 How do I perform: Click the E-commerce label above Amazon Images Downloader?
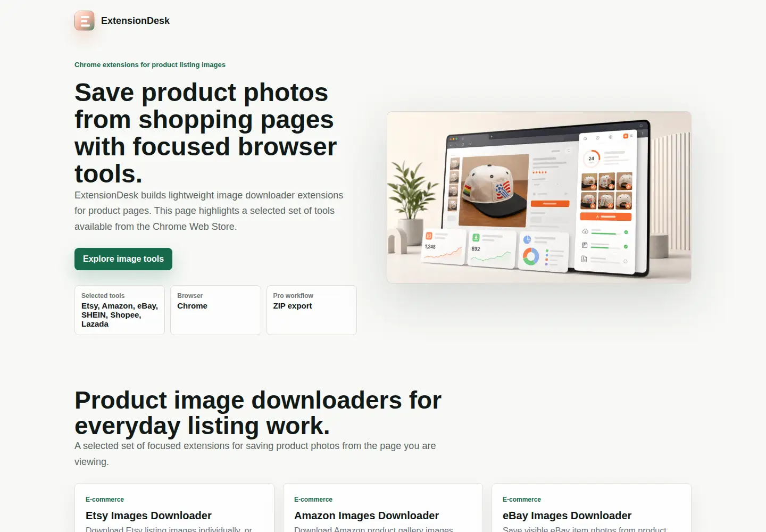pyautogui.click(x=313, y=500)
